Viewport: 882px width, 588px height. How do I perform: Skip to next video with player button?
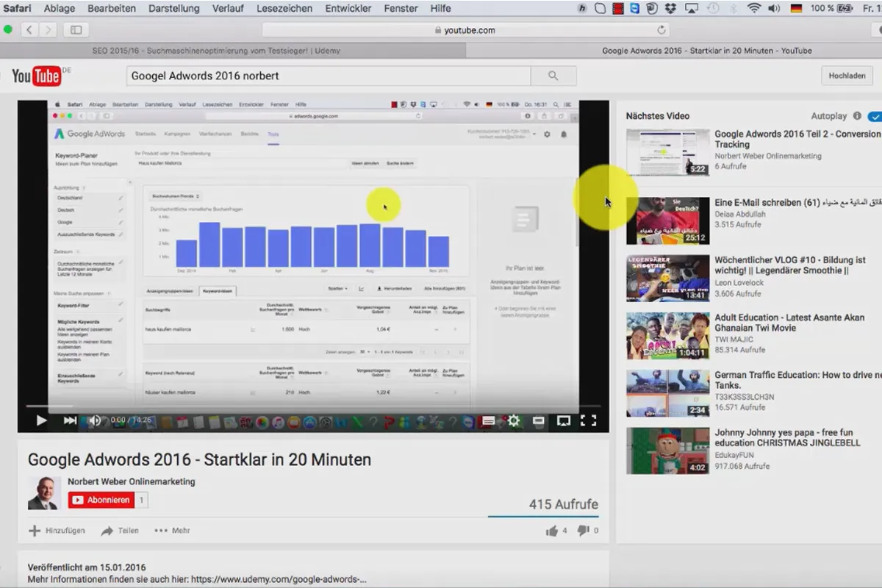point(70,420)
